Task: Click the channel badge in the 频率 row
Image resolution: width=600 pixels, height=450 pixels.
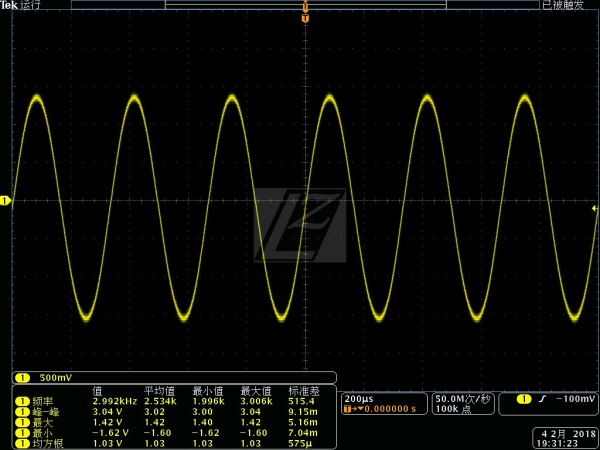Action: click(23, 401)
